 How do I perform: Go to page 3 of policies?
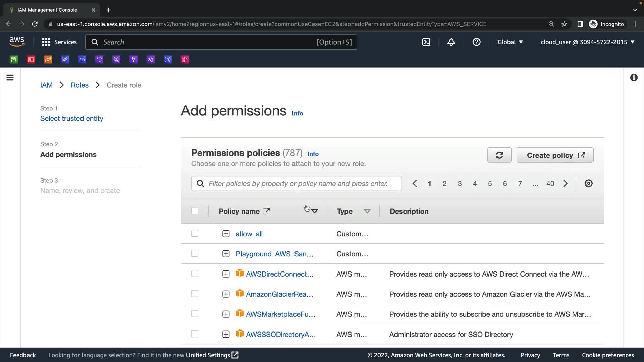tap(460, 184)
